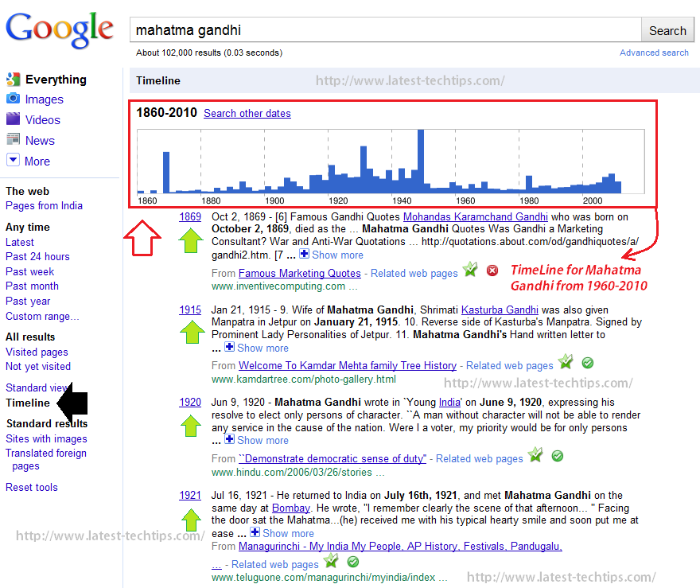Select Videos search type
The width and height of the screenshot is (700, 588).
42,119
